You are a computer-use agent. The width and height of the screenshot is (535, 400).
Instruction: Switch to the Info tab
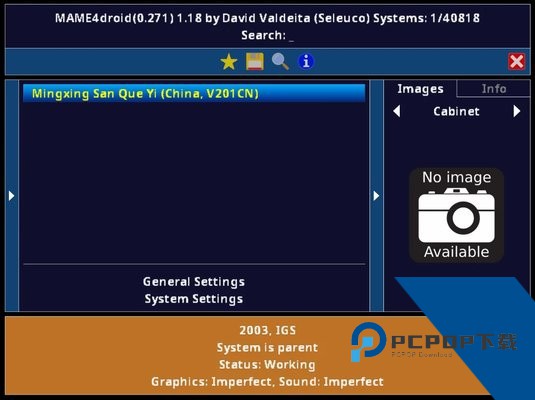point(494,89)
